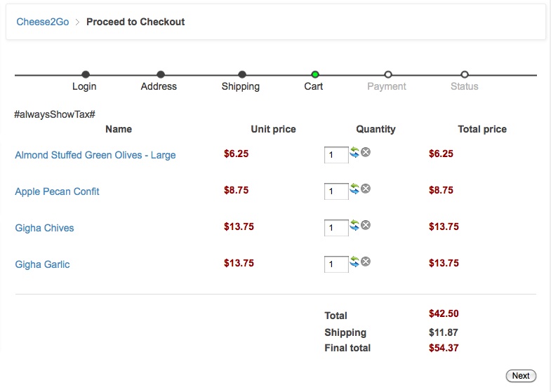The image size is (551, 392).
Task: Select the Status step marker
Action: pos(465,74)
